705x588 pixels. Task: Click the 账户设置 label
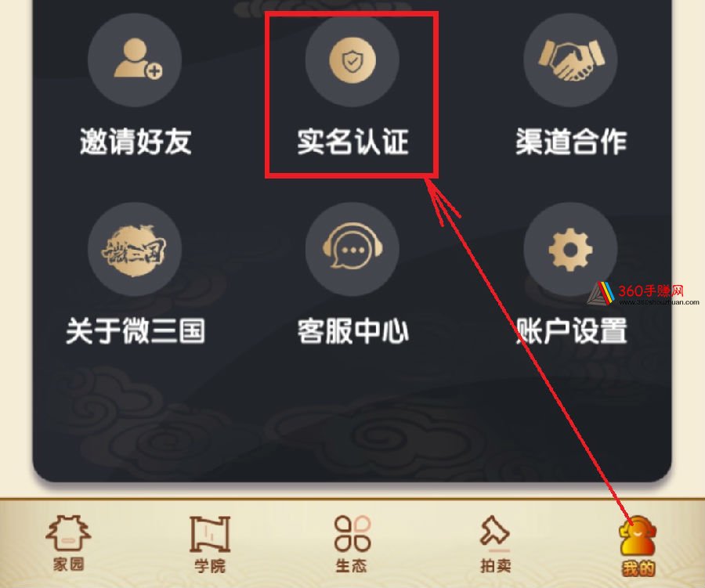(571, 331)
